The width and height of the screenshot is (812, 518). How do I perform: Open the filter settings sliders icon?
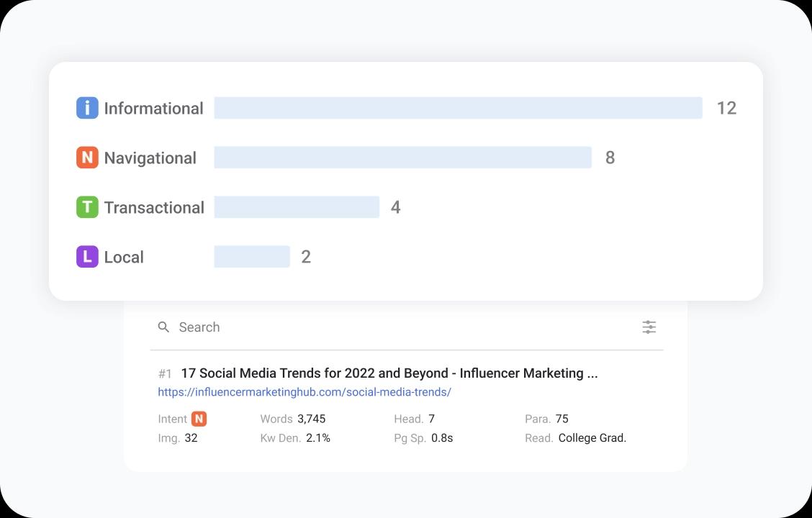(x=649, y=327)
